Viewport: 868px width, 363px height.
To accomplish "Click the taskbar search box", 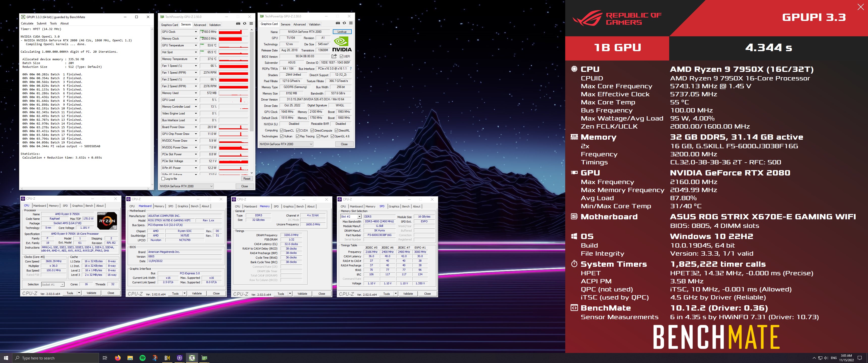I will point(55,358).
